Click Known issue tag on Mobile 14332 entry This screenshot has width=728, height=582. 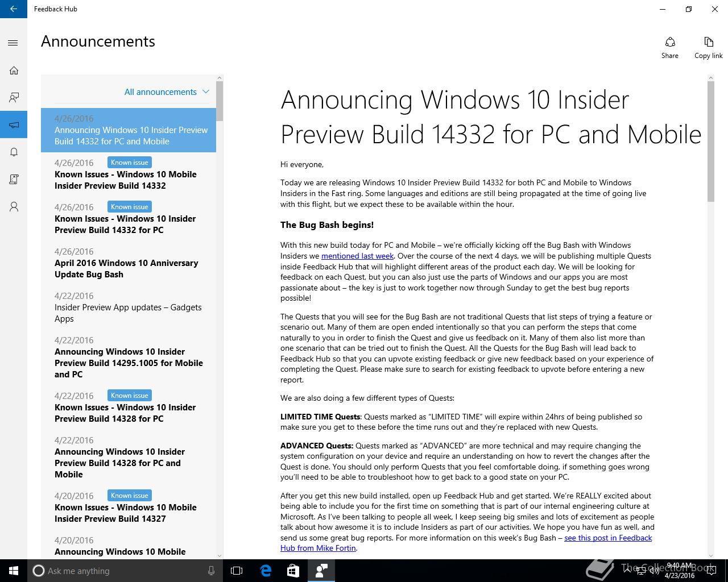point(130,163)
